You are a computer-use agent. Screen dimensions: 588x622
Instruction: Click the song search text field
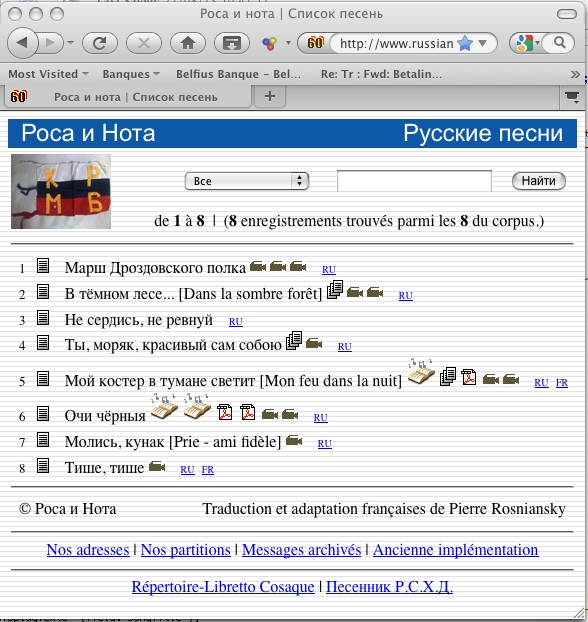point(414,181)
